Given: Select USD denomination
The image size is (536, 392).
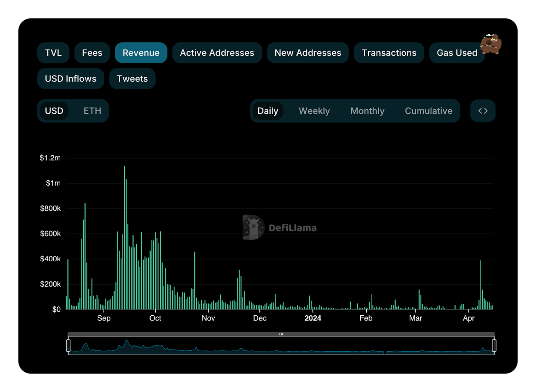Looking at the screenshot, I should 54,111.
